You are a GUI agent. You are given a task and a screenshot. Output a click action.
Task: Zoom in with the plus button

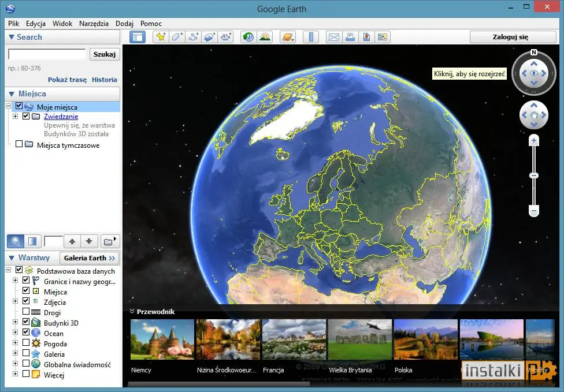(x=534, y=140)
